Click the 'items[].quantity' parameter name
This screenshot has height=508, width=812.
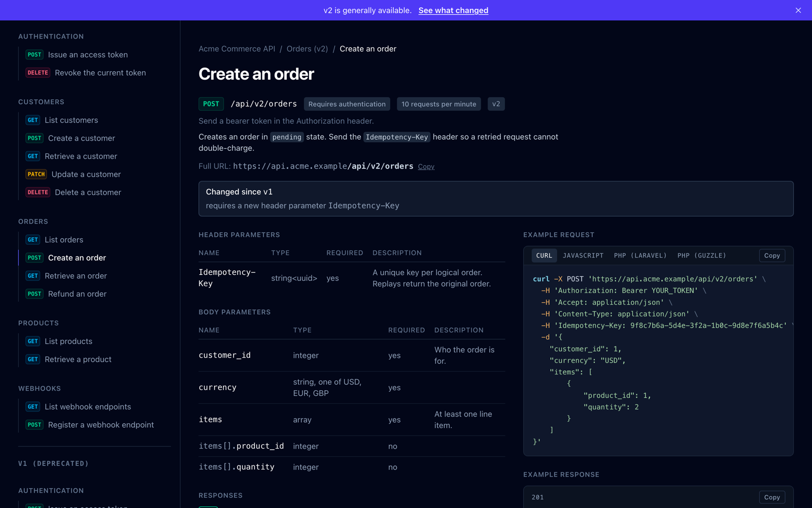(236, 467)
